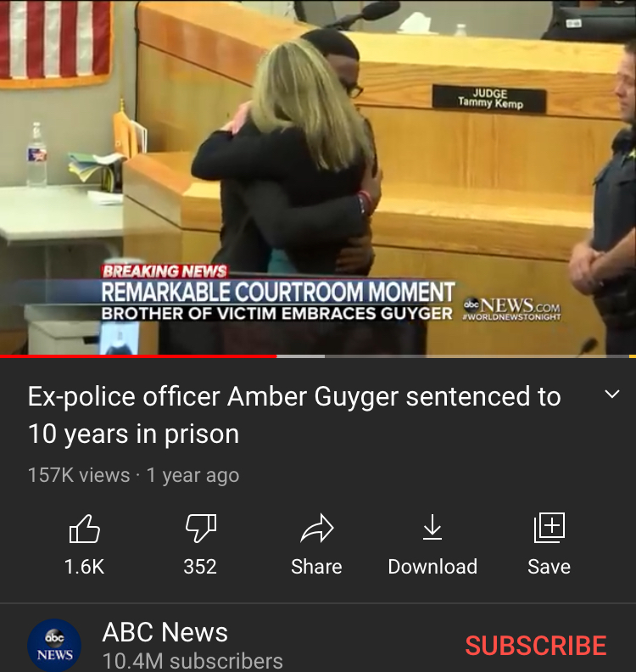
Task: Tap the 10.4M subscribers text
Action: [192, 661]
